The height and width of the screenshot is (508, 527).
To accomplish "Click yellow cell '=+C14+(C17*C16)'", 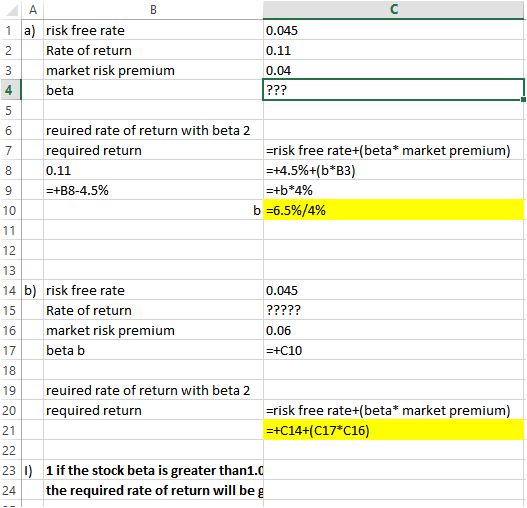I will [394, 430].
